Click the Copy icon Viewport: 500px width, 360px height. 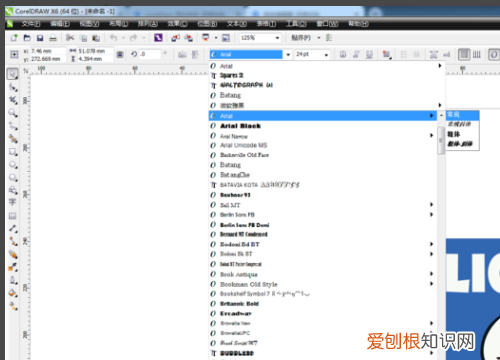(x=84, y=38)
